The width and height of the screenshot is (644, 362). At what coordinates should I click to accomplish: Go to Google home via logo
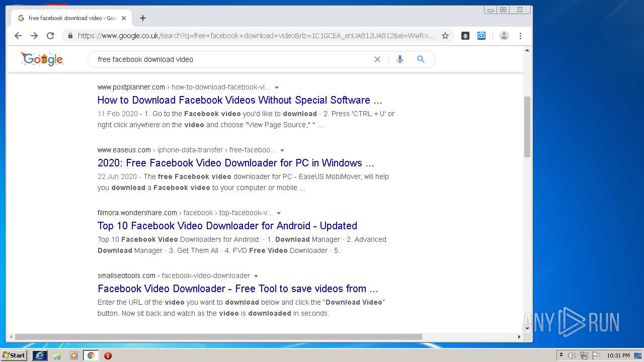tap(42, 59)
